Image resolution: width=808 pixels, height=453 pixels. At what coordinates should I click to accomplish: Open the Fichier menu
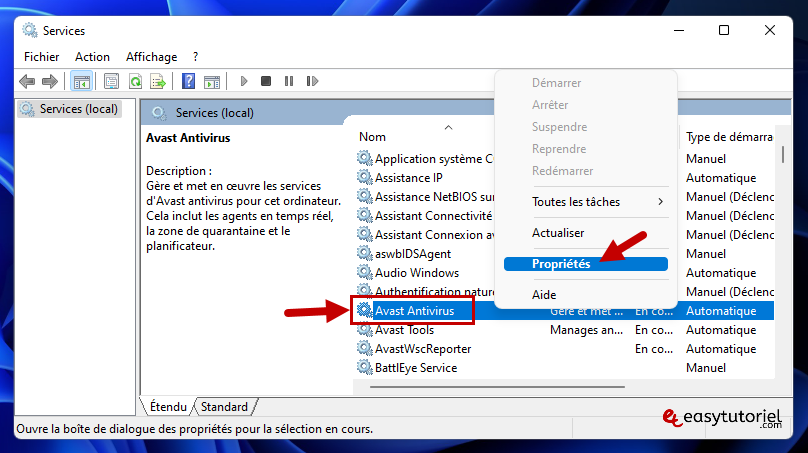41,57
